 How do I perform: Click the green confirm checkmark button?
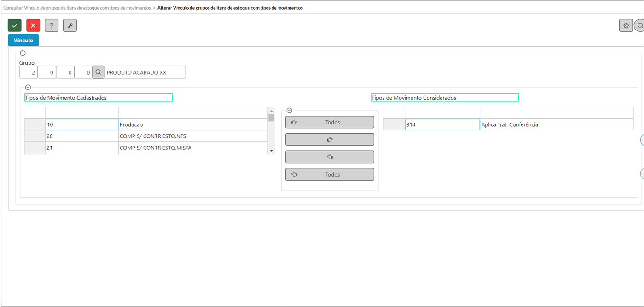[15, 25]
